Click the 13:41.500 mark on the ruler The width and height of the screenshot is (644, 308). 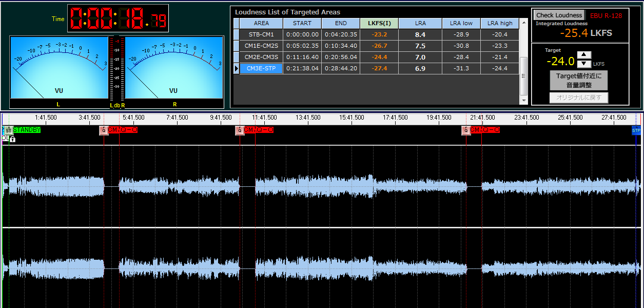pos(308,118)
